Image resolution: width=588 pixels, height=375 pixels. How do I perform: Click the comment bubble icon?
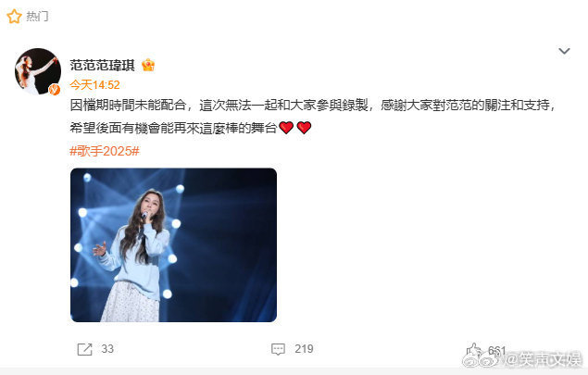pyautogui.click(x=278, y=349)
